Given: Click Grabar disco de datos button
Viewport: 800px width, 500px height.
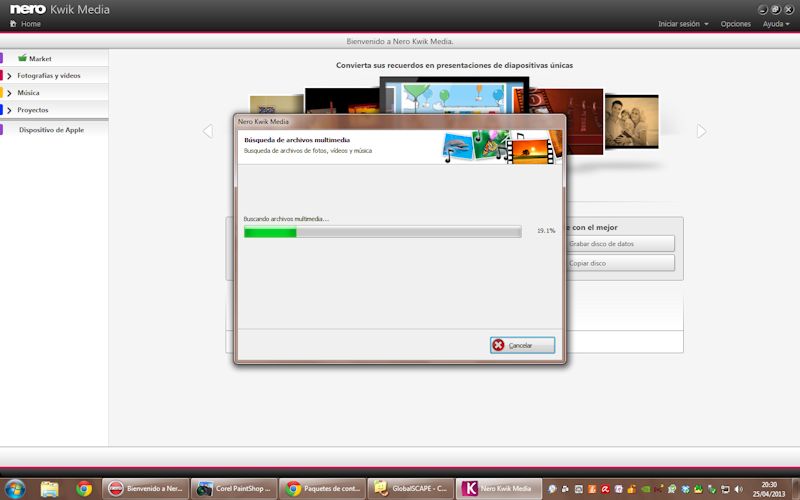Looking at the screenshot, I should tap(620, 244).
